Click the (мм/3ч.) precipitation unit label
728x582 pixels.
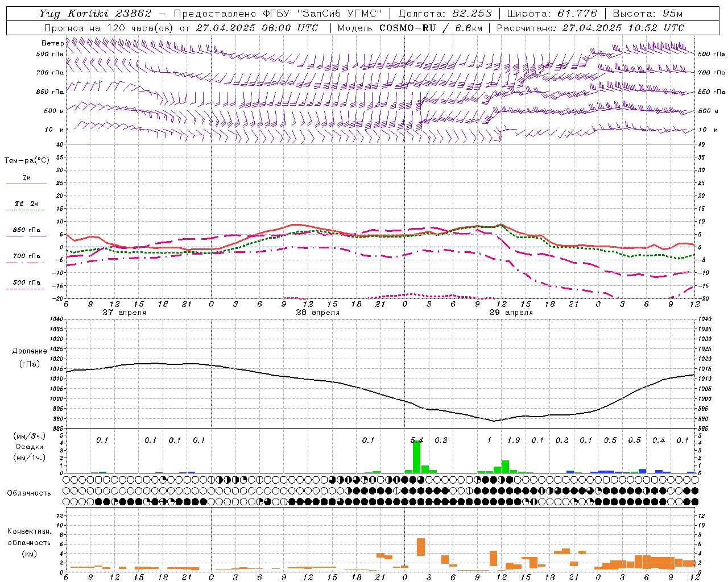coord(29,436)
